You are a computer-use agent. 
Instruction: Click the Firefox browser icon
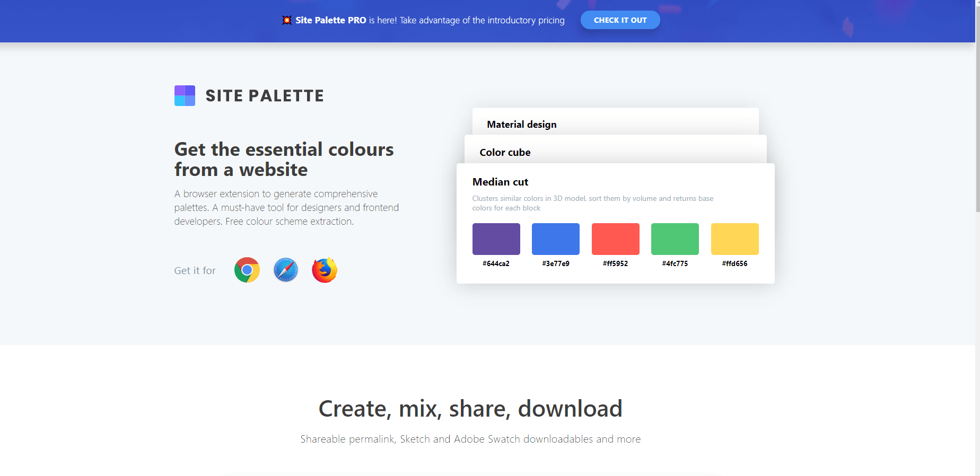point(325,270)
